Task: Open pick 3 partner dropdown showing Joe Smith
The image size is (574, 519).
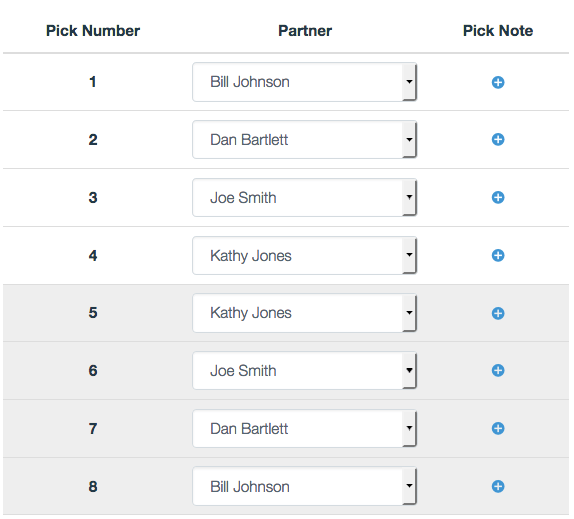Action: 305,197
